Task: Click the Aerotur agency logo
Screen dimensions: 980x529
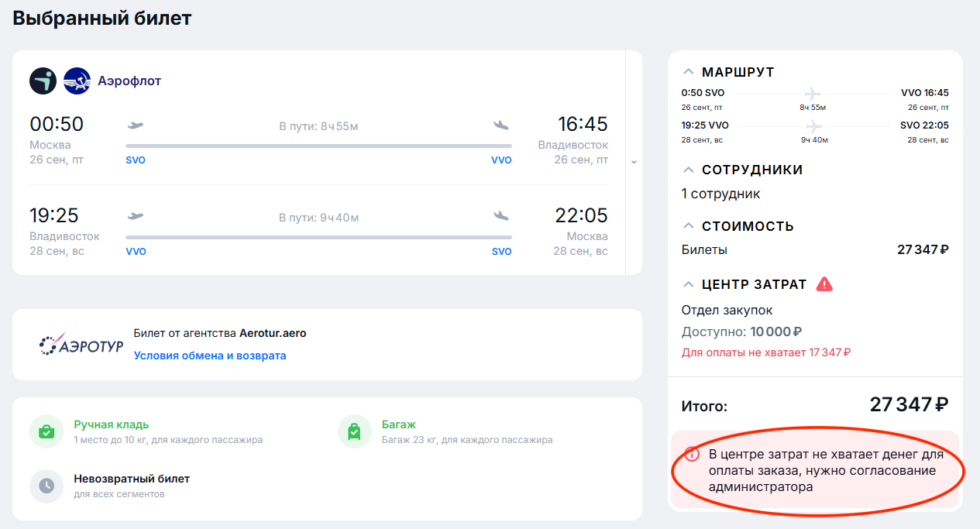Action: click(x=81, y=345)
